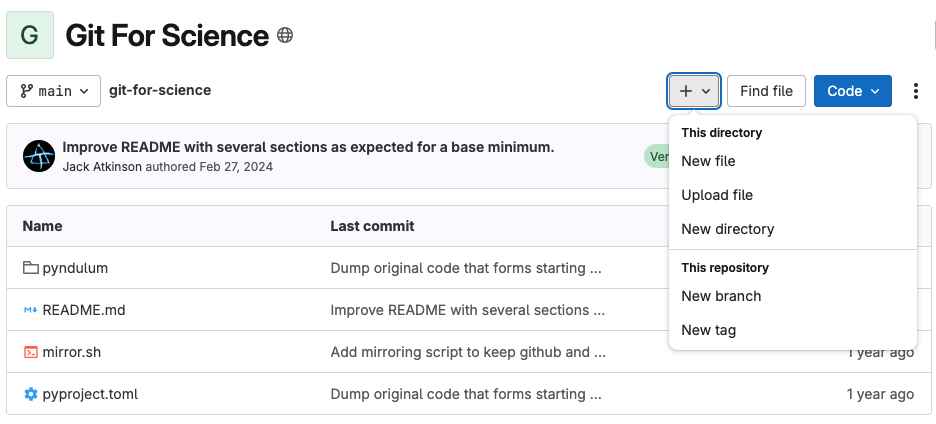Open the pyndulum directory link

pyautogui.click(x=75, y=268)
